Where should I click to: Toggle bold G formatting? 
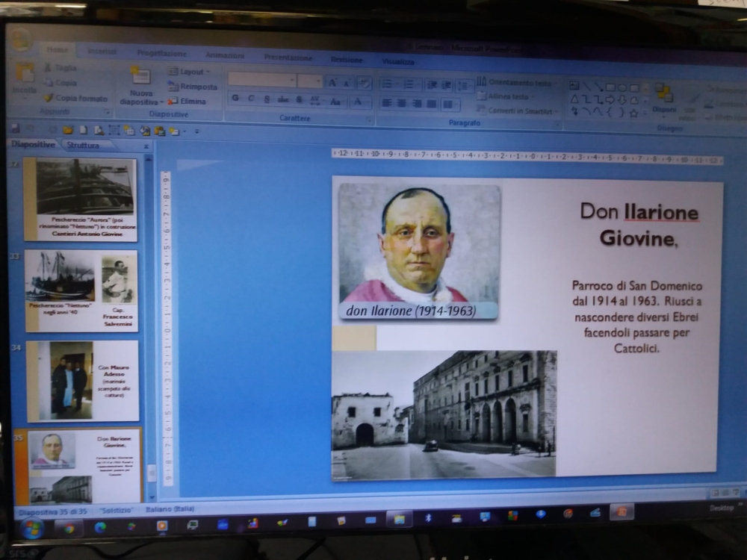[x=235, y=99]
